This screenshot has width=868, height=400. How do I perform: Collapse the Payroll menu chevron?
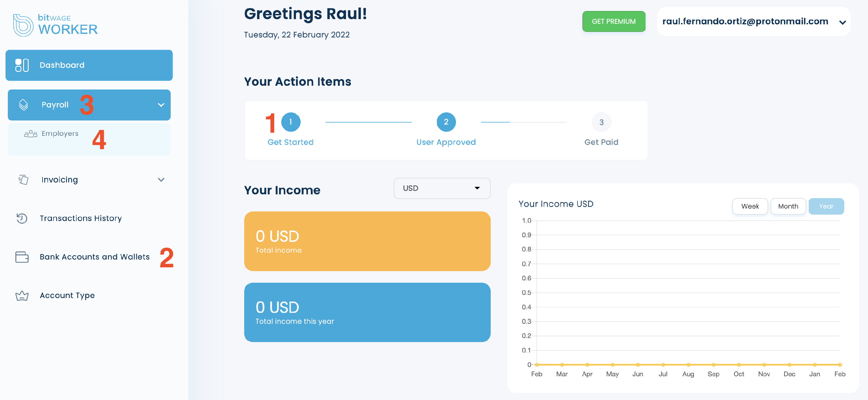[x=161, y=105]
